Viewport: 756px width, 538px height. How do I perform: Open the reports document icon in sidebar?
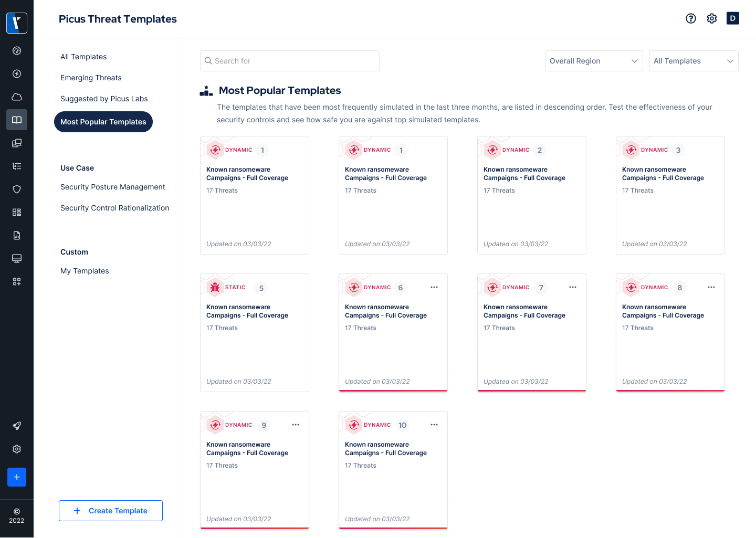pyautogui.click(x=16, y=235)
